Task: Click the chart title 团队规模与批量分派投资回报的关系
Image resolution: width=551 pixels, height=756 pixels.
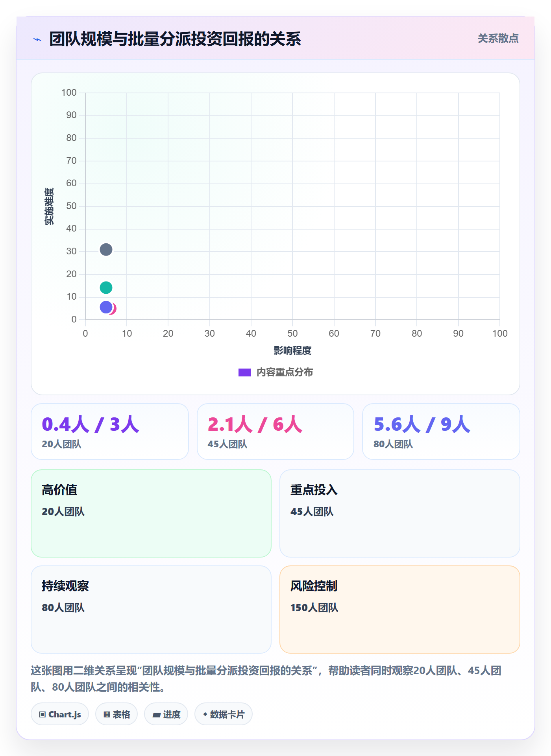Action: coord(175,39)
